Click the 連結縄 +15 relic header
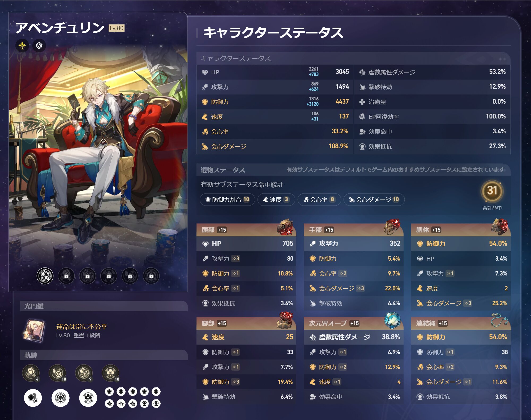The width and height of the screenshot is (531, 420). tap(461, 323)
